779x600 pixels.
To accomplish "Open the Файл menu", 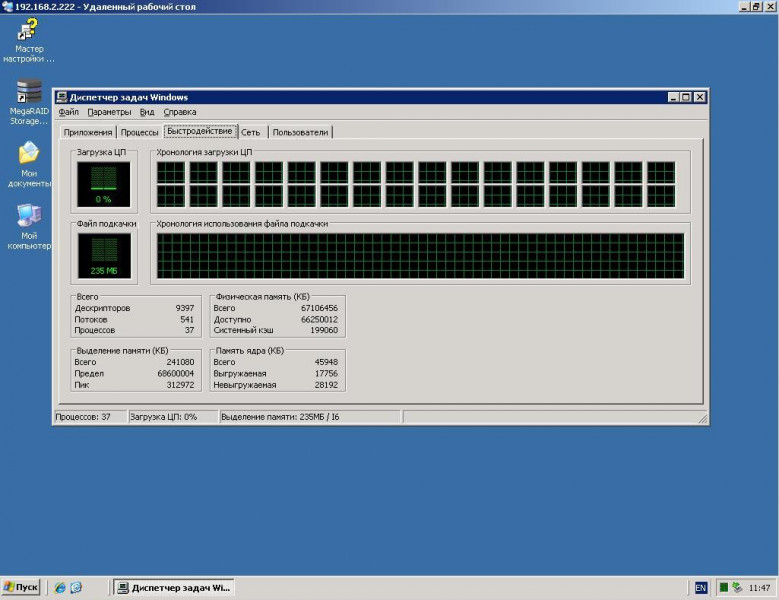I will click(x=69, y=112).
